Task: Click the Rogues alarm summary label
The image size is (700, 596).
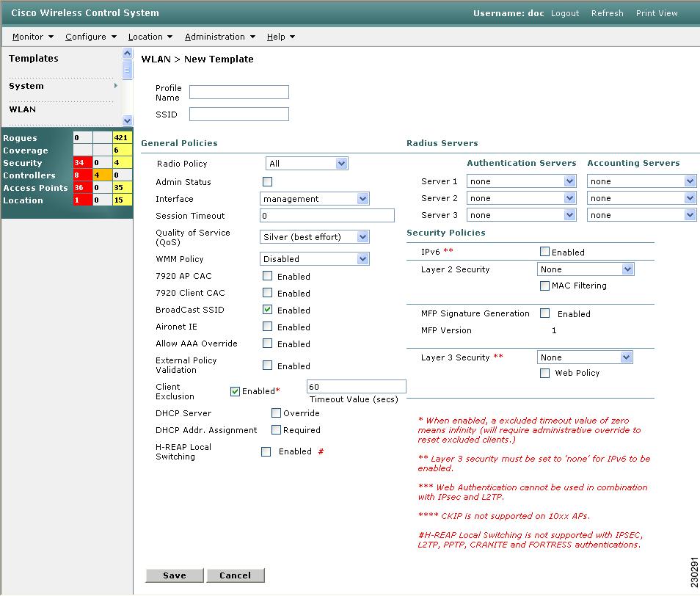Action: coord(20,138)
